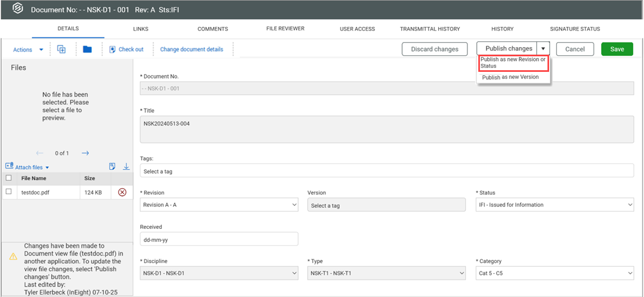
Task: Click the Change document details link
Action: point(191,49)
